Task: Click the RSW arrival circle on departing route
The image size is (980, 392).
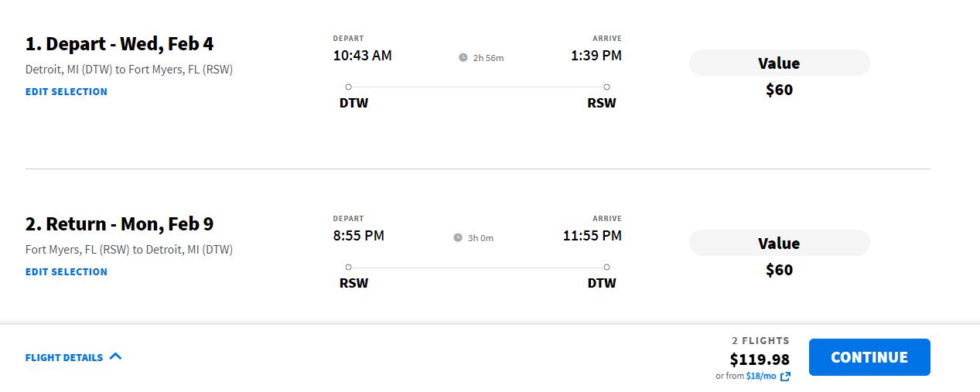Action: [x=606, y=87]
